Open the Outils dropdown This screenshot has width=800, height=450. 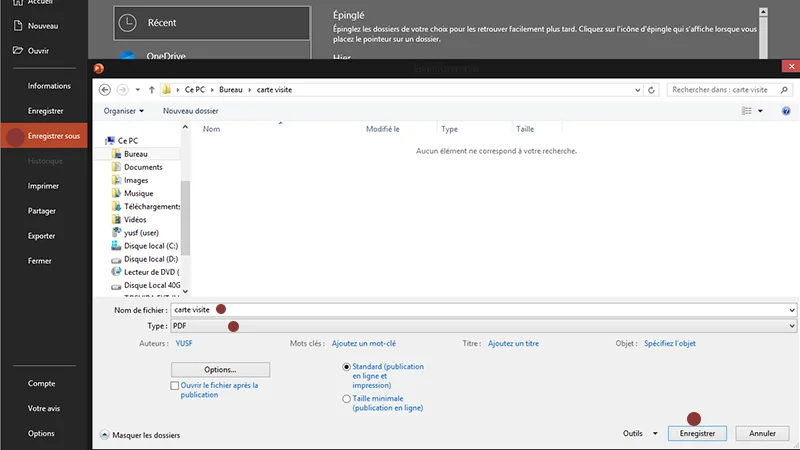point(640,434)
